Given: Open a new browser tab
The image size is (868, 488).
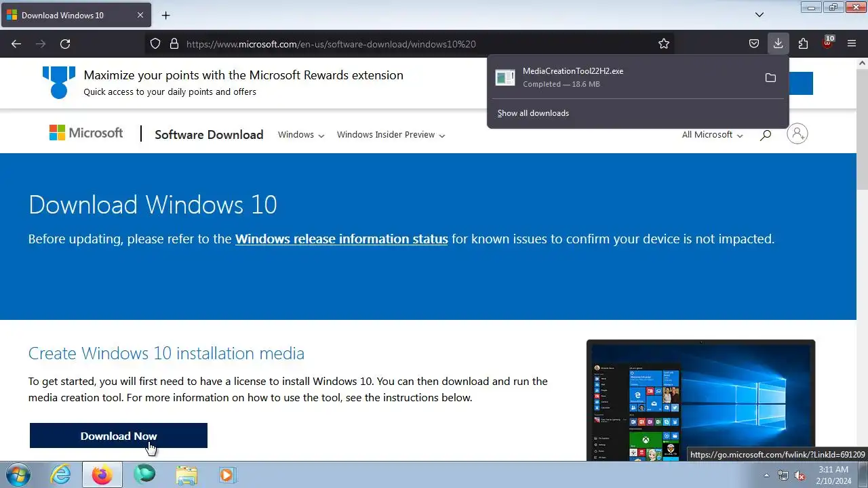Looking at the screenshot, I should click(x=165, y=15).
